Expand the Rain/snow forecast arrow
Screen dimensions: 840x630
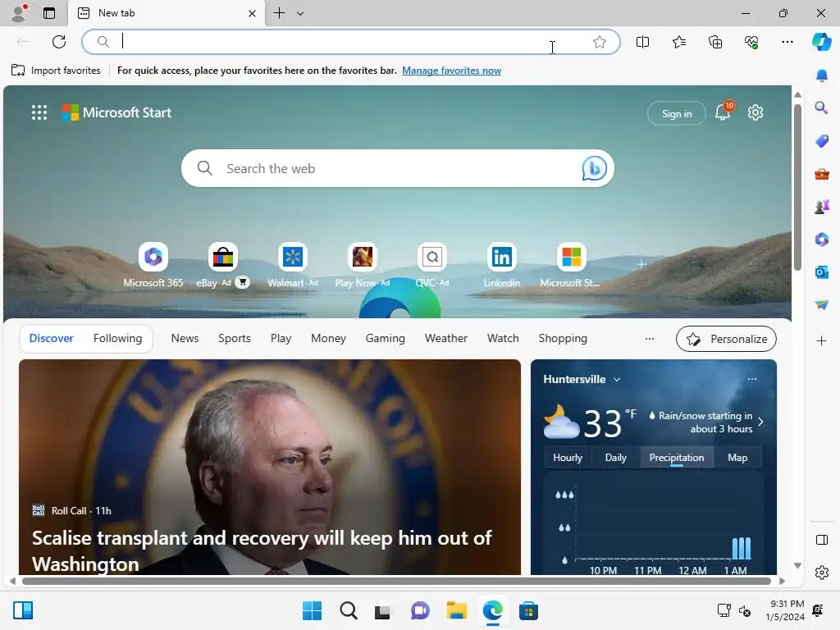coord(760,422)
